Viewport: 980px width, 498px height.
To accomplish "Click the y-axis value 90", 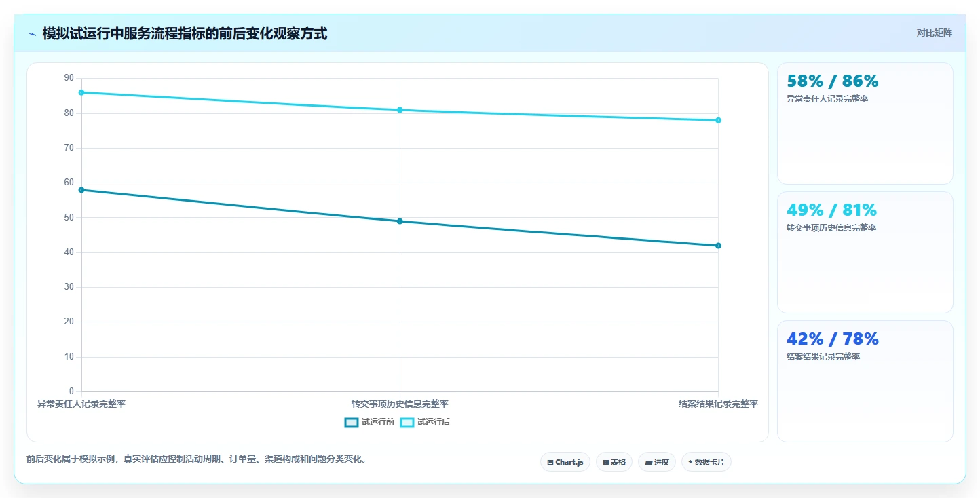I will 69,78.
